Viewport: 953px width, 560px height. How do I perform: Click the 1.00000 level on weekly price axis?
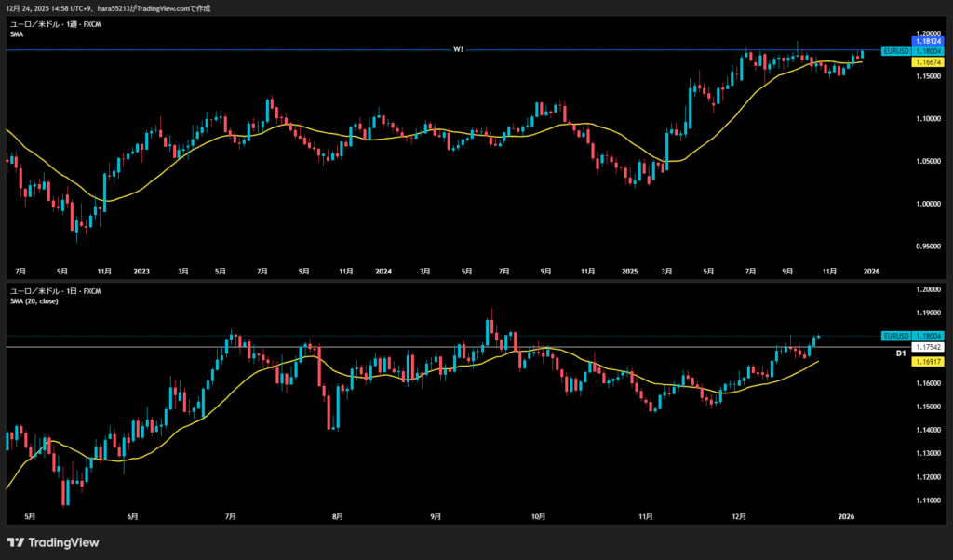tap(928, 204)
